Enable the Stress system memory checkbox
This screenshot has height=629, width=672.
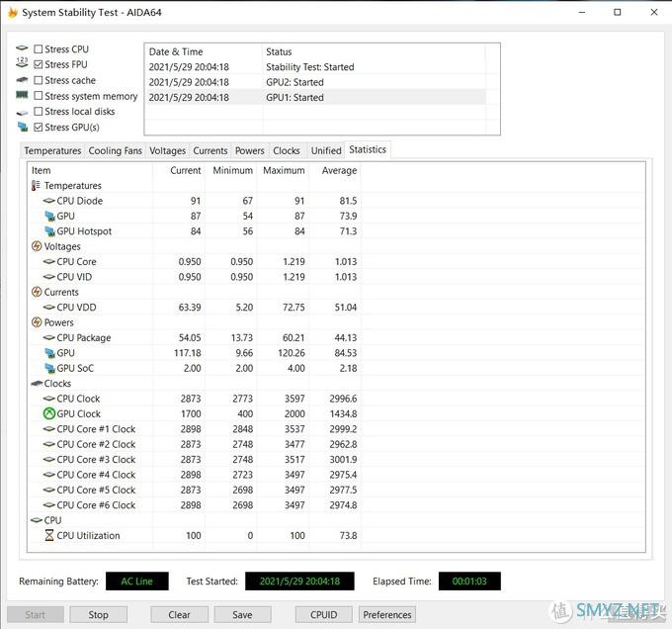[39, 96]
